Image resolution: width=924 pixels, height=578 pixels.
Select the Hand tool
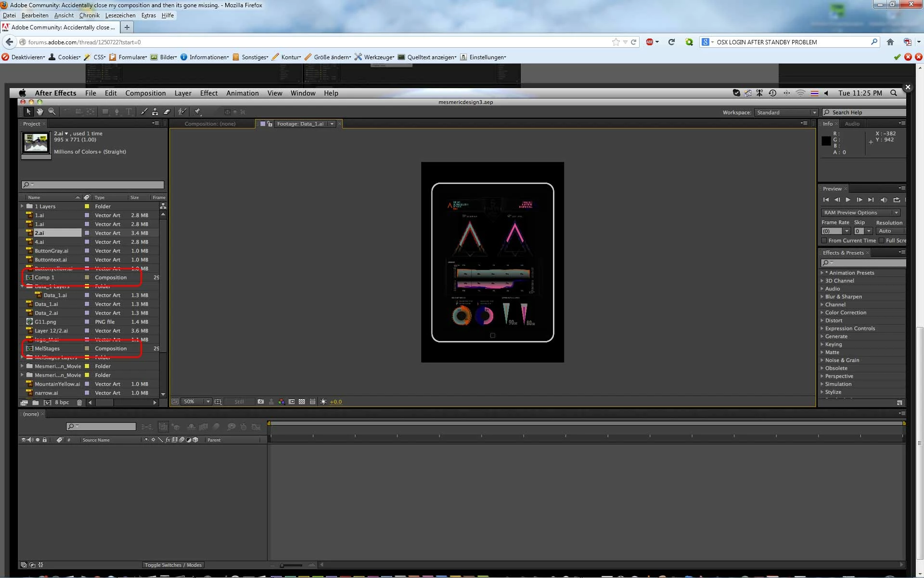coord(40,112)
